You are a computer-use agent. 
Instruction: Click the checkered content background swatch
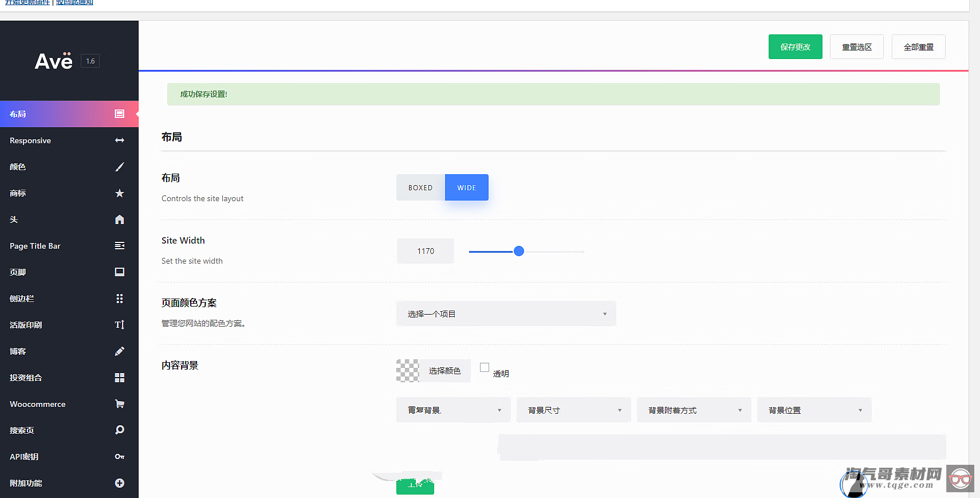pos(408,371)
